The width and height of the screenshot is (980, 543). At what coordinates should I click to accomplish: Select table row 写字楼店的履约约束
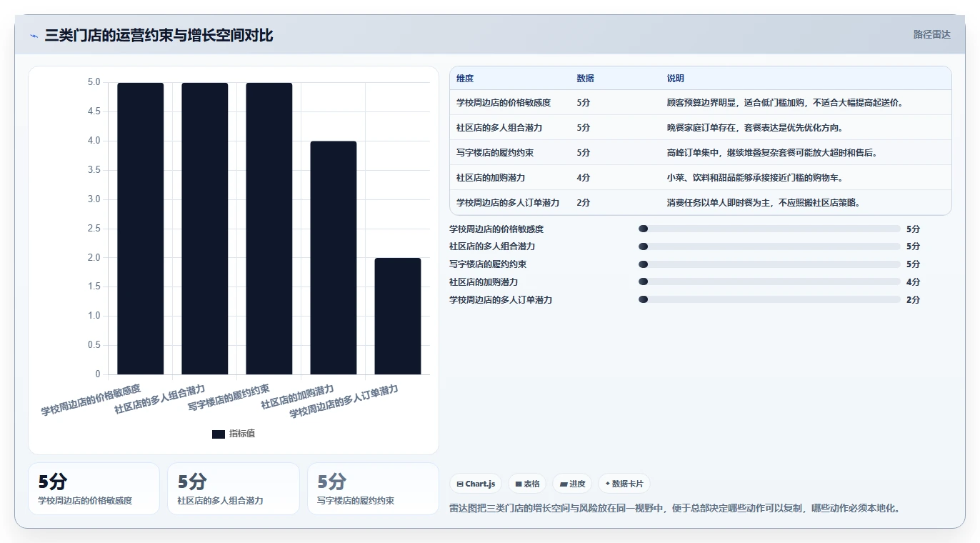tap(701, 153)
